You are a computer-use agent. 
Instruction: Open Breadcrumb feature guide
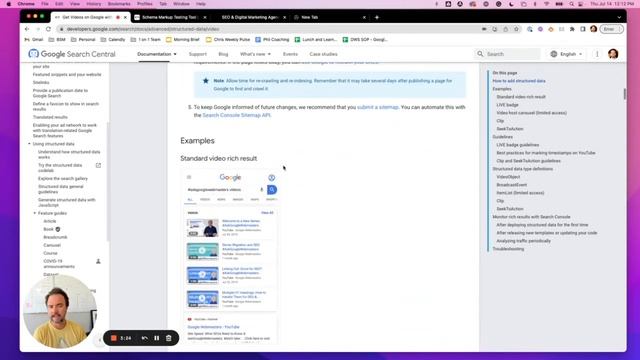pos(55,237)
